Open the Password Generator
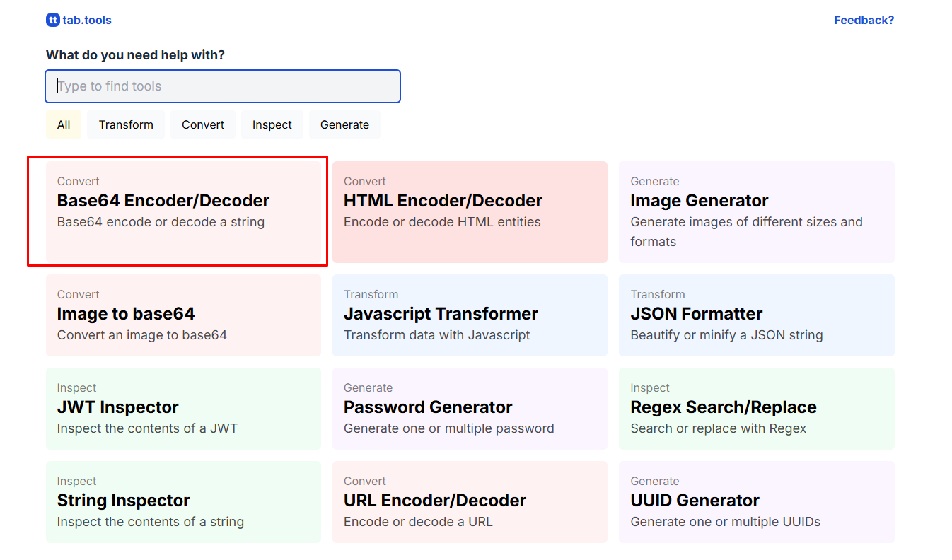Viewport: 952px width, 560px height. (x=469, y=408)
